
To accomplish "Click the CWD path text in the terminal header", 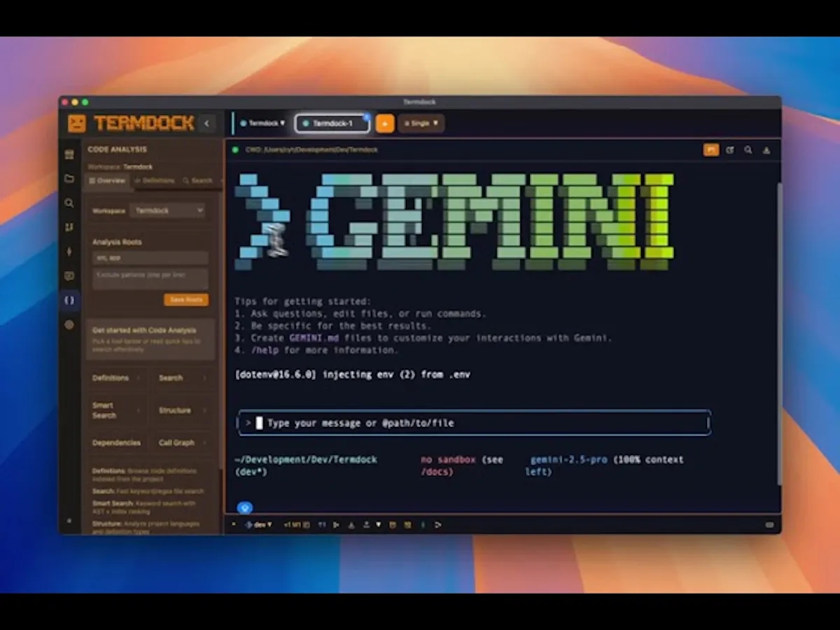I will tap(311, 150).
